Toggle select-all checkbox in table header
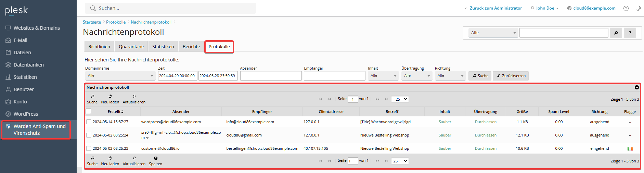The height and width of the screenshot is (173, 644). 88,111
